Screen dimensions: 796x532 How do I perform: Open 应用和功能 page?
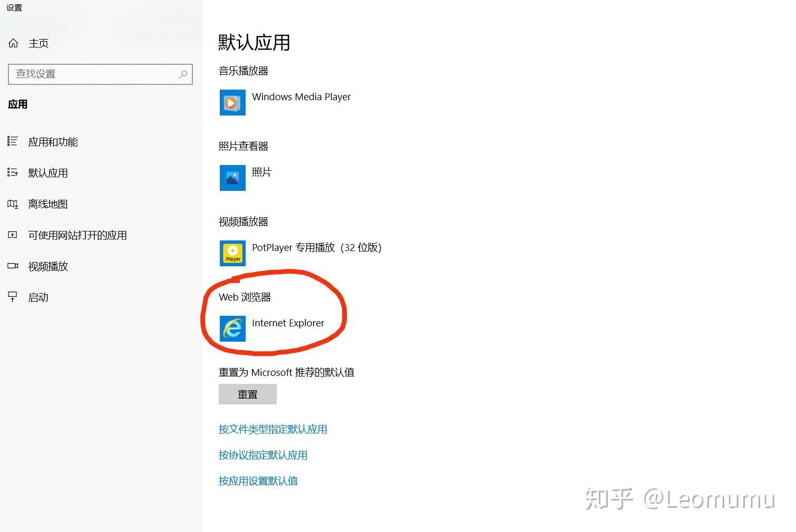53,142
